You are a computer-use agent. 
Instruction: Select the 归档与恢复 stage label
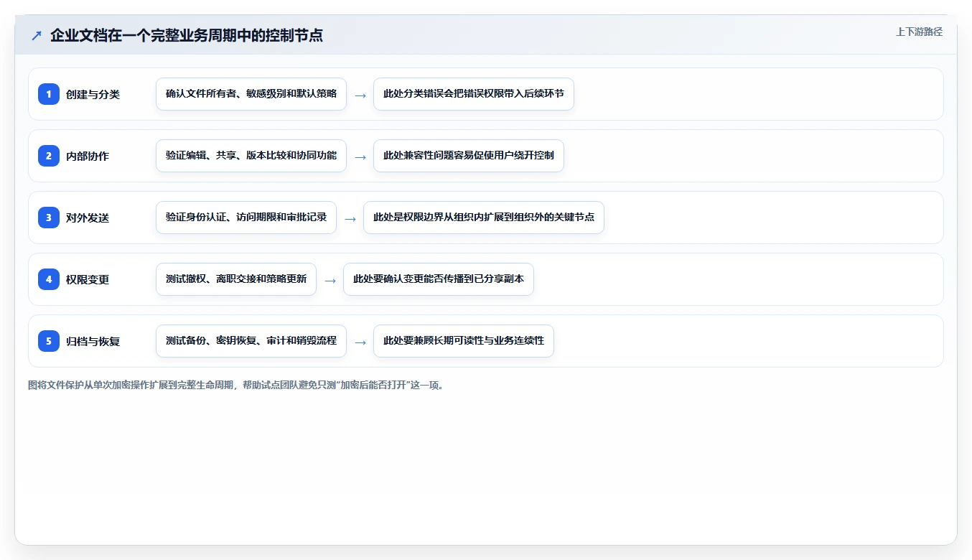pyautogui.click(x=93, y=341)
